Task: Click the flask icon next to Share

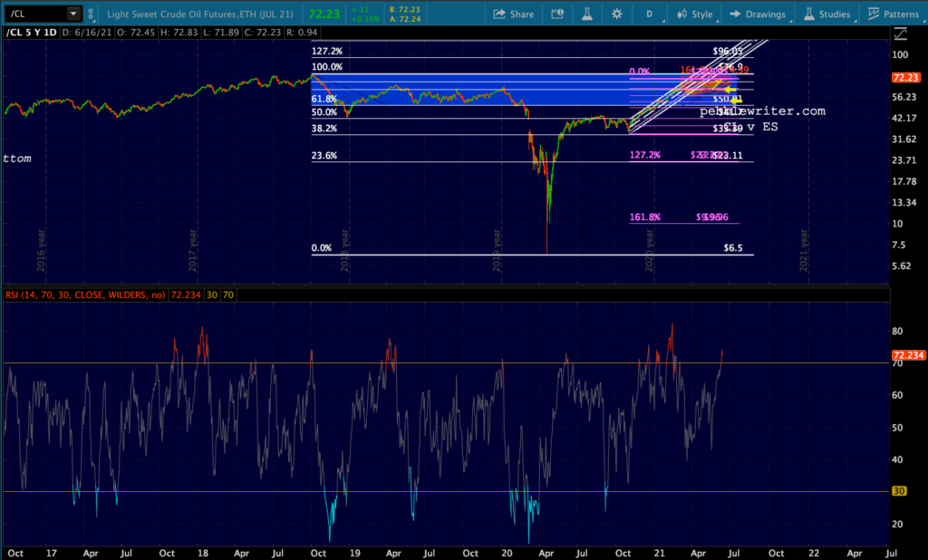Action: pyautogui.click(x=586, y=14)
